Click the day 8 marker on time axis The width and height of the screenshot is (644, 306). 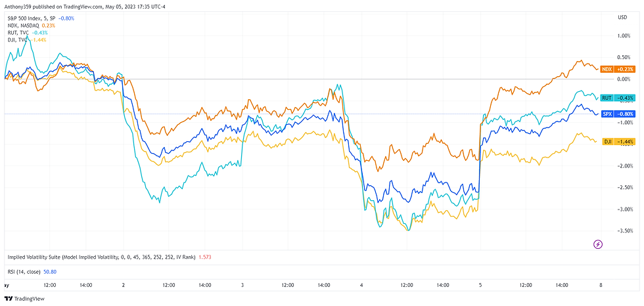click(x=600, y=286)
